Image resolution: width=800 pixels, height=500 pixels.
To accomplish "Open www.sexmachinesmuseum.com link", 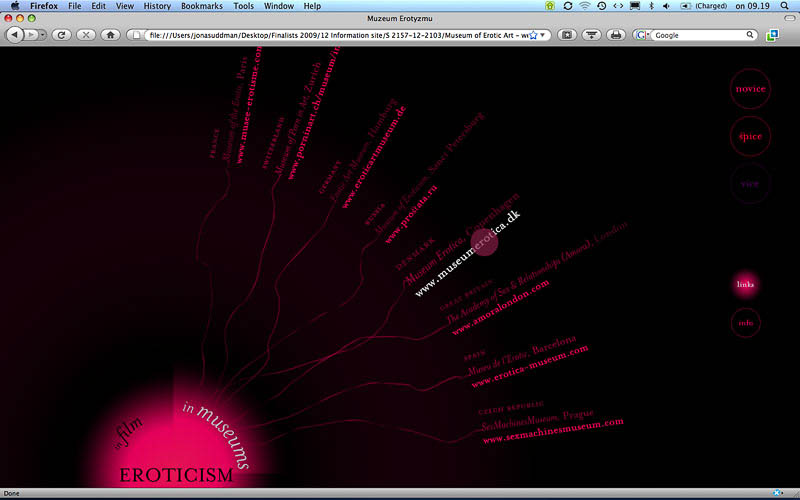I will pos(553,431).
